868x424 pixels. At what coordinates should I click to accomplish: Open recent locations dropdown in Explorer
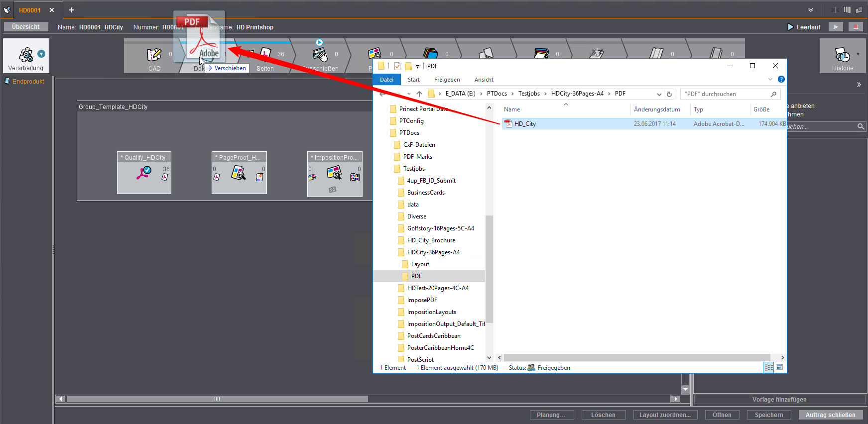click(409, 94)
